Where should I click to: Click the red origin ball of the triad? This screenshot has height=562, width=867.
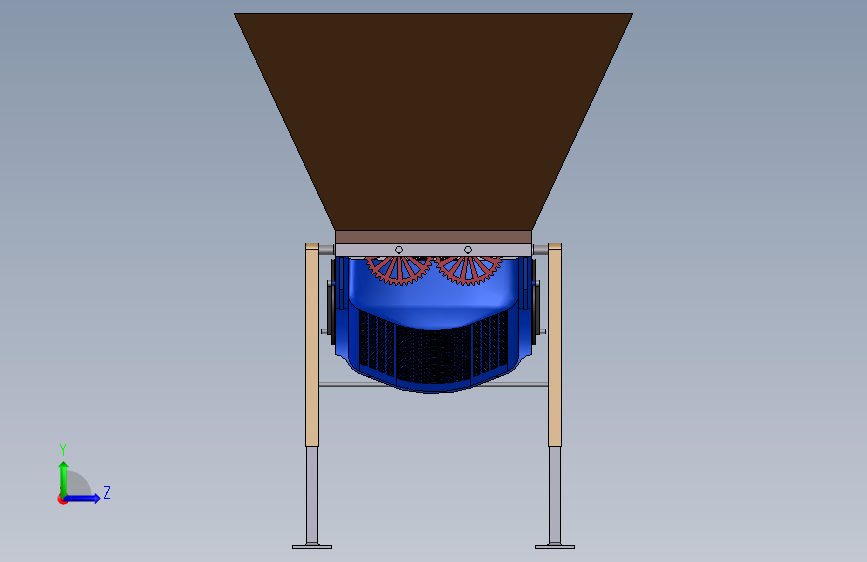[62, 499]
